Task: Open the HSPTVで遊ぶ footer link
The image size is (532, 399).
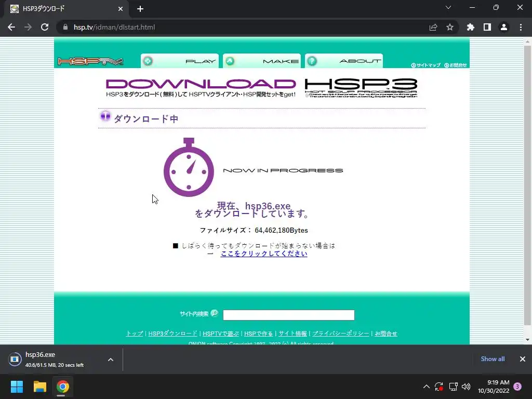Action: pos(221,334)
